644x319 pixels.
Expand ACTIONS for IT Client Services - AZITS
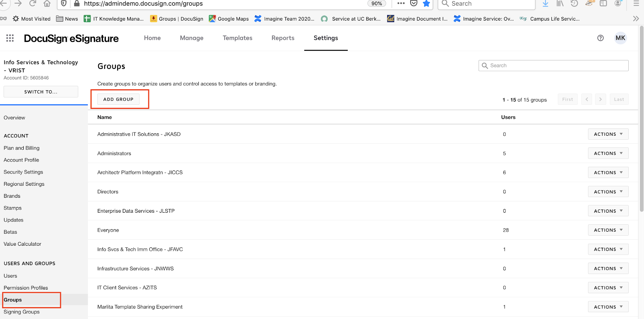click(x=608, y=288)
